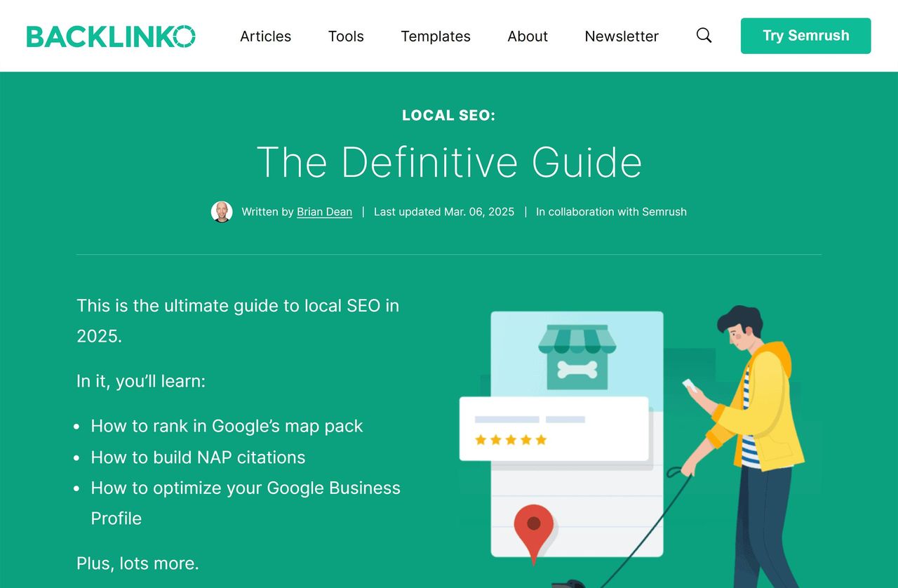This screenshot has height=588, width=898.
Task: Click the Backlinko logo
Action: tap(111, 36)
